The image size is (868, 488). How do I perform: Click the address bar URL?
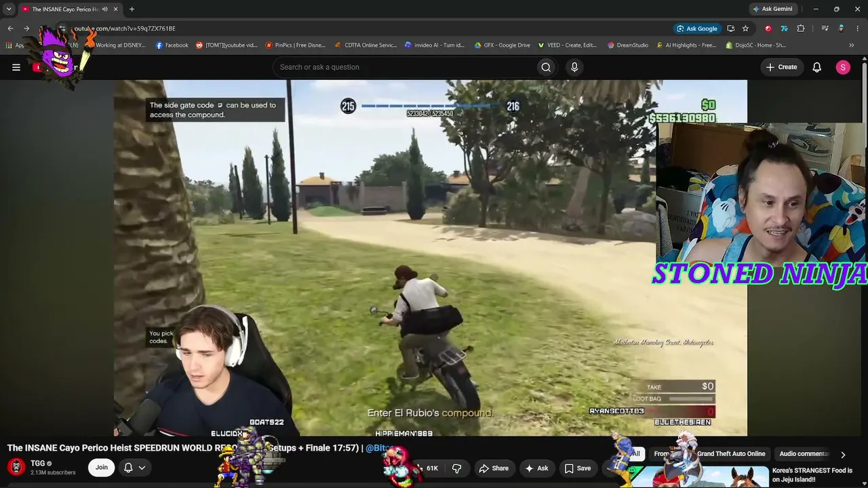[x=125, y=28]
